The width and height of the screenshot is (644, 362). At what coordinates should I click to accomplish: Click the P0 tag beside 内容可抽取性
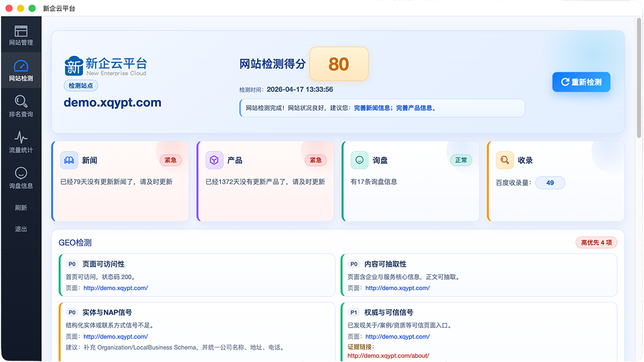[354, 264]
